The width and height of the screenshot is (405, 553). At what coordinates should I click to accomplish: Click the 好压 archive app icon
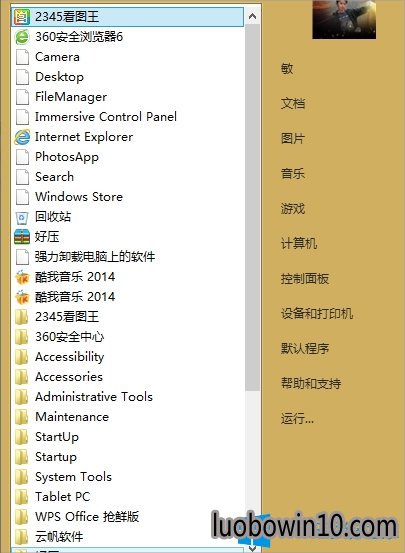coord(22,237)
